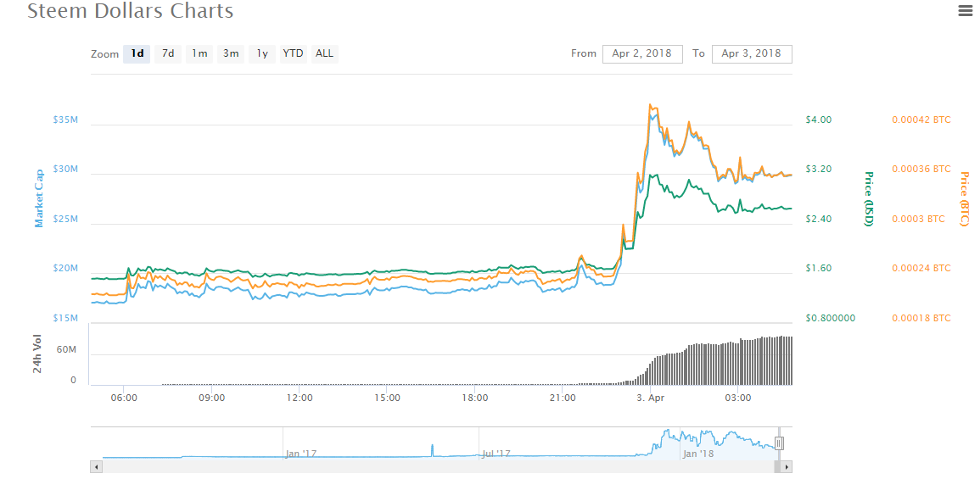Click the navigator scroll left arrow
980x479 pixels.
(96, 466)
